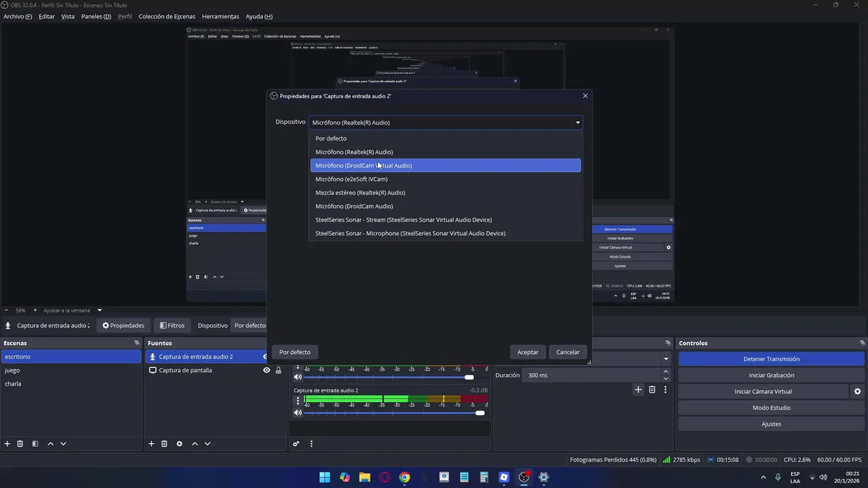Open the scene transition type dropdown
Viewport: 868px width, 488px height.
(x=665, y=359)
